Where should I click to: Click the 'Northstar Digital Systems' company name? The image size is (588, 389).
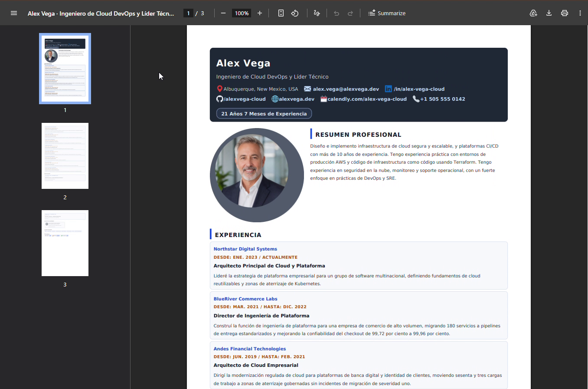(245, 249)
